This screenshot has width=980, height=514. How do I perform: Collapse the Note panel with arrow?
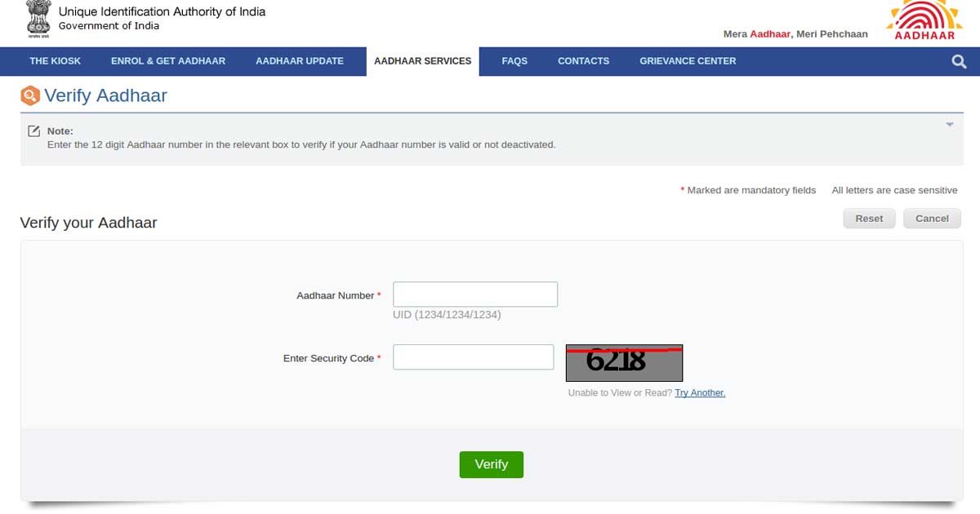point(950,125)
